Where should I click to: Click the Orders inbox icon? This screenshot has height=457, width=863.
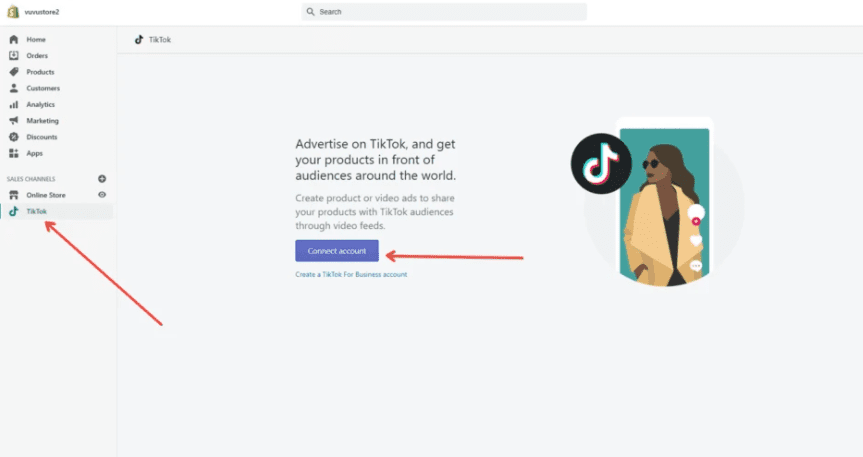pos(14,56)
